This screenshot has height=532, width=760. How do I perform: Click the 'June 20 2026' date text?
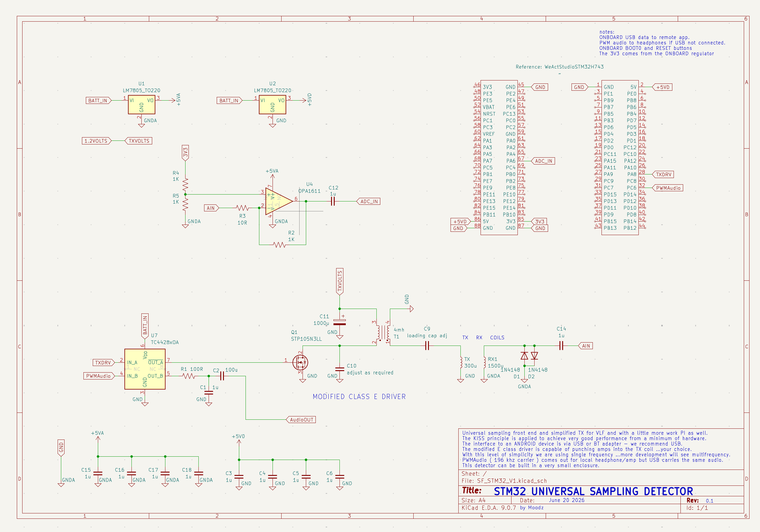[566, 500]
